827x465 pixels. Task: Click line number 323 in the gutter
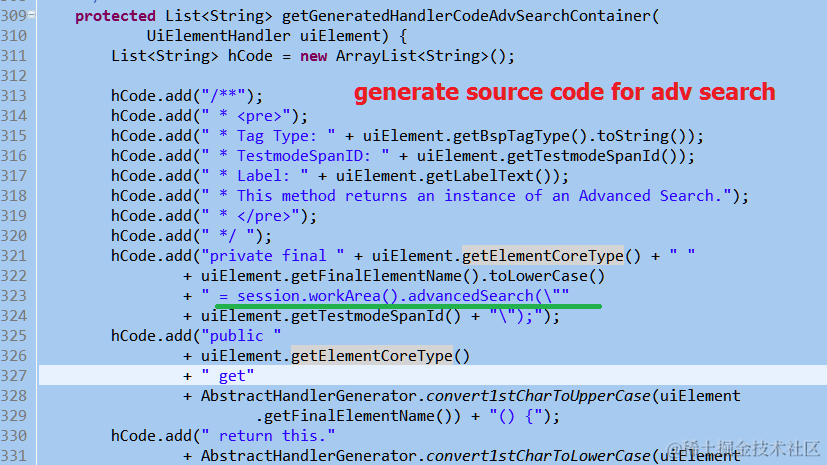pyautogui.click(x=14, y=296)
